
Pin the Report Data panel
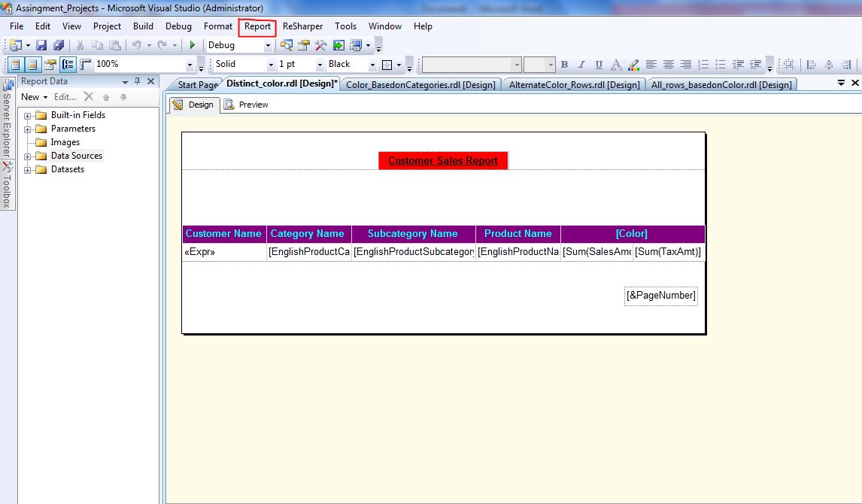[137, 81]
